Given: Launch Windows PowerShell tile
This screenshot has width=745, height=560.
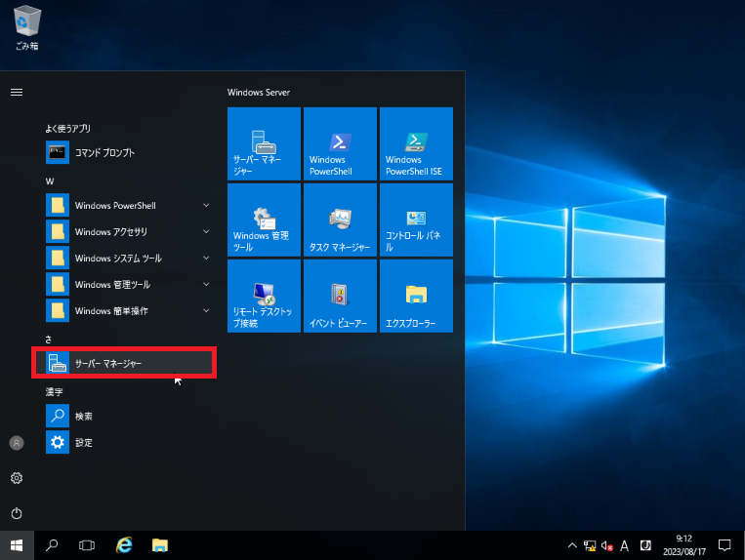Looking at the screenshot, I should 340,143.
